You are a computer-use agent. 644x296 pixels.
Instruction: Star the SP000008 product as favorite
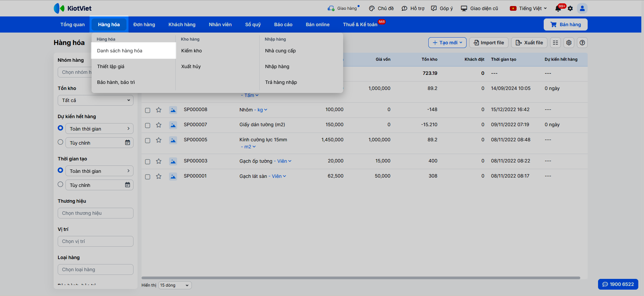[159, 110]
